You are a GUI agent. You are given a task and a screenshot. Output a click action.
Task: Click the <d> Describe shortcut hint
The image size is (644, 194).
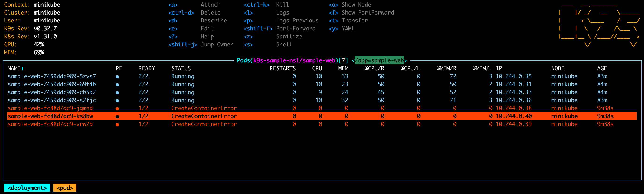(198, 21)
